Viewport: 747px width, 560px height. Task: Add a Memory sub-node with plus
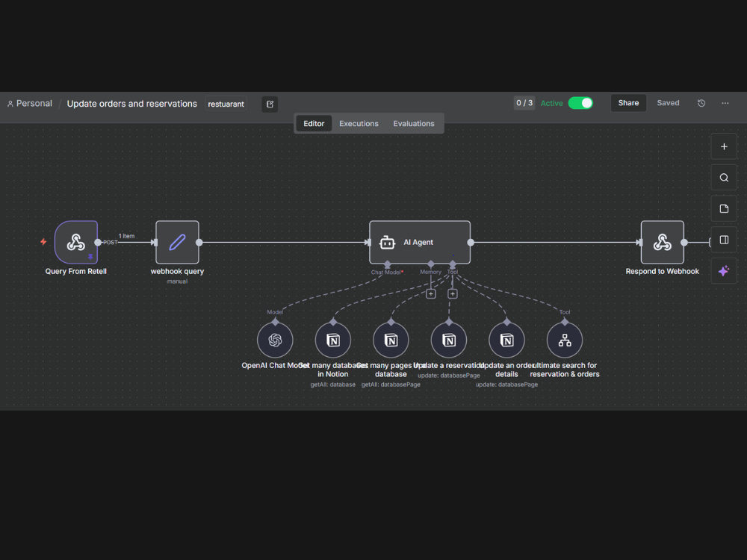[x=431, y=293]
